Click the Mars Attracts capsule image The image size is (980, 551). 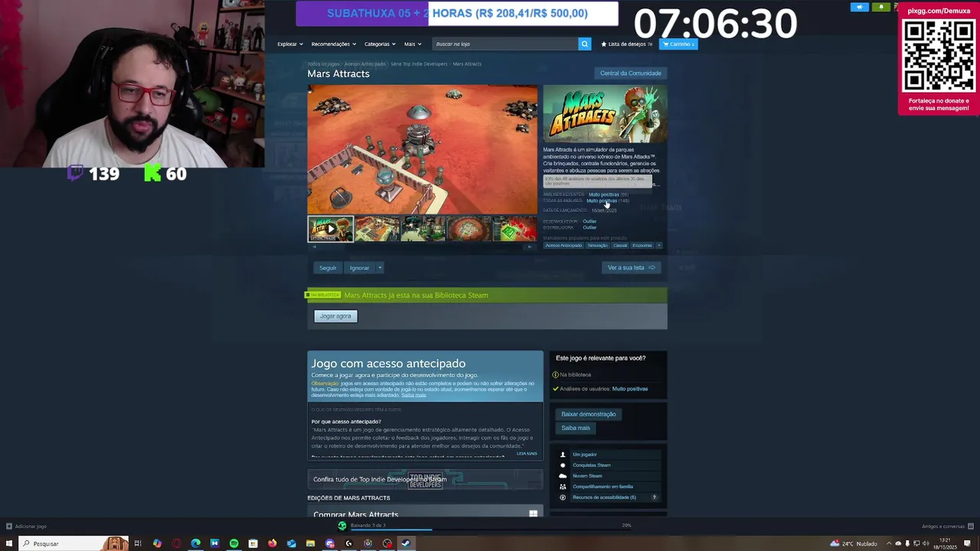pyautogui.click(x=605, y=113)
